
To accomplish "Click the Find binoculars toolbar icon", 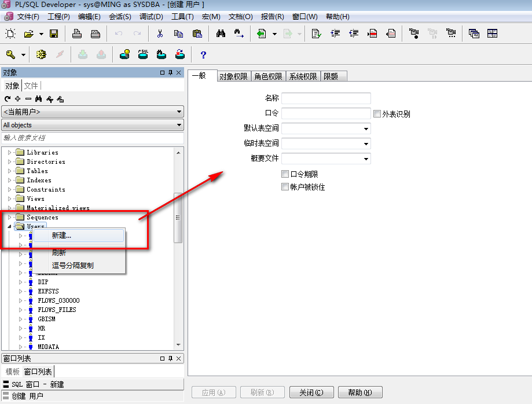I will [x=221, y=33].
